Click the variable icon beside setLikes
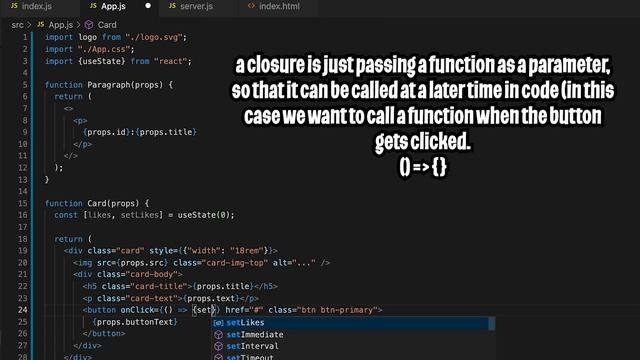 218,323
